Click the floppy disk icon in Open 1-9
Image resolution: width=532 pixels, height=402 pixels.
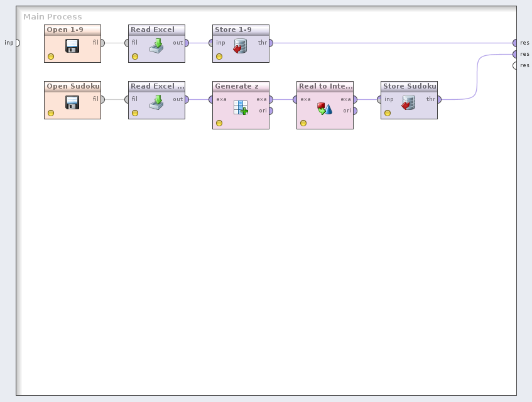[x=72, y=46]
